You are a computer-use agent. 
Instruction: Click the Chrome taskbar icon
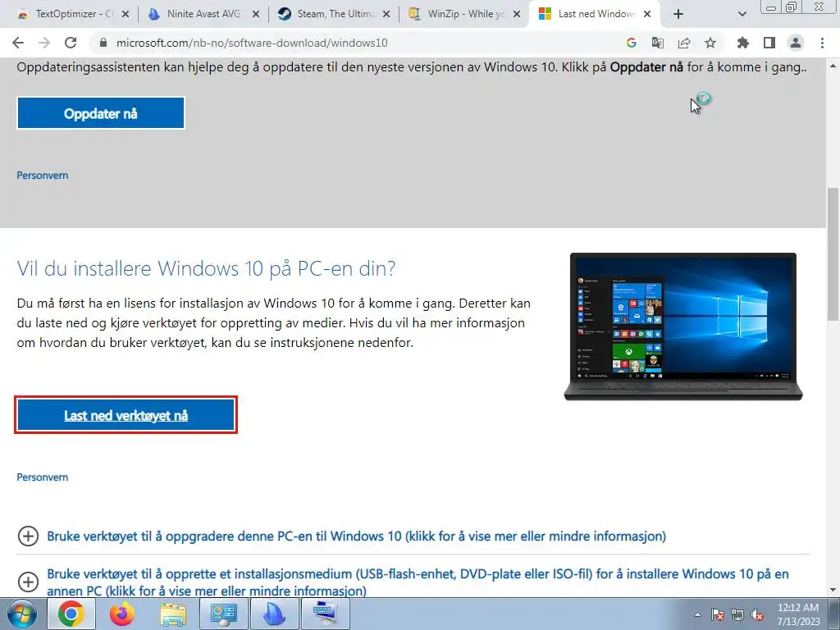point(71,614)
